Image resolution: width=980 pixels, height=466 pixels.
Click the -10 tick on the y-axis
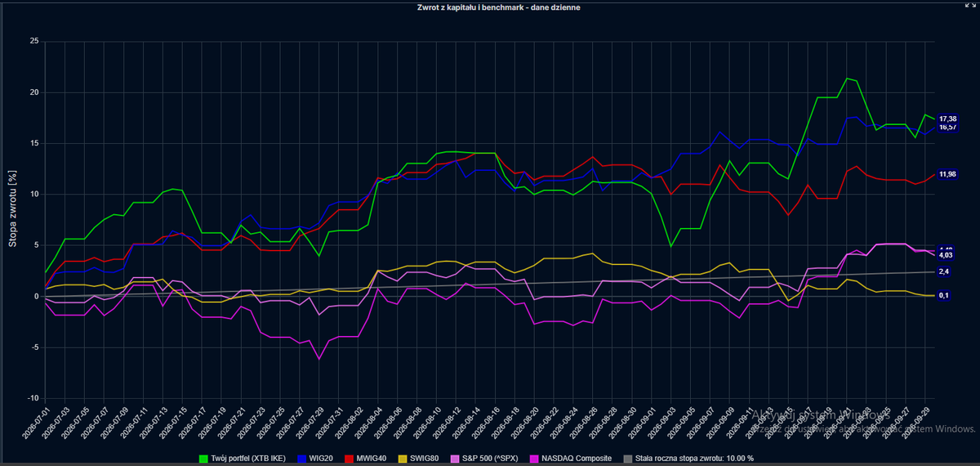click(32, 398)
